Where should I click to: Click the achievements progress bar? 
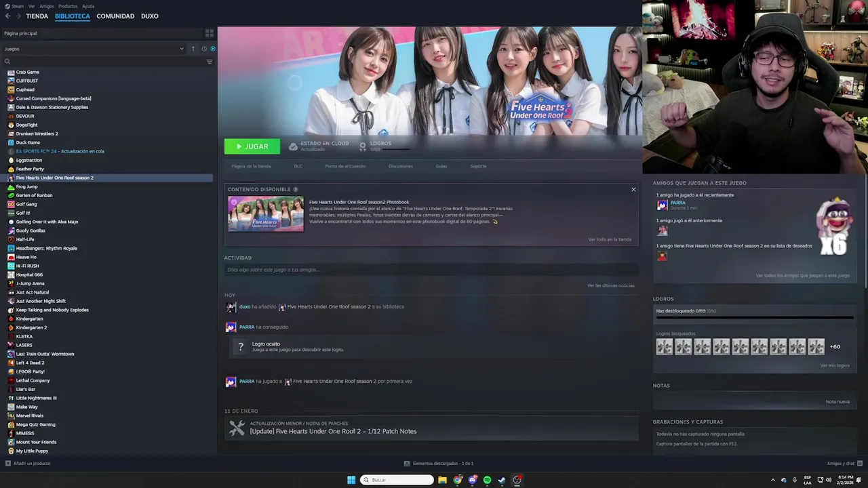point(754,317)
